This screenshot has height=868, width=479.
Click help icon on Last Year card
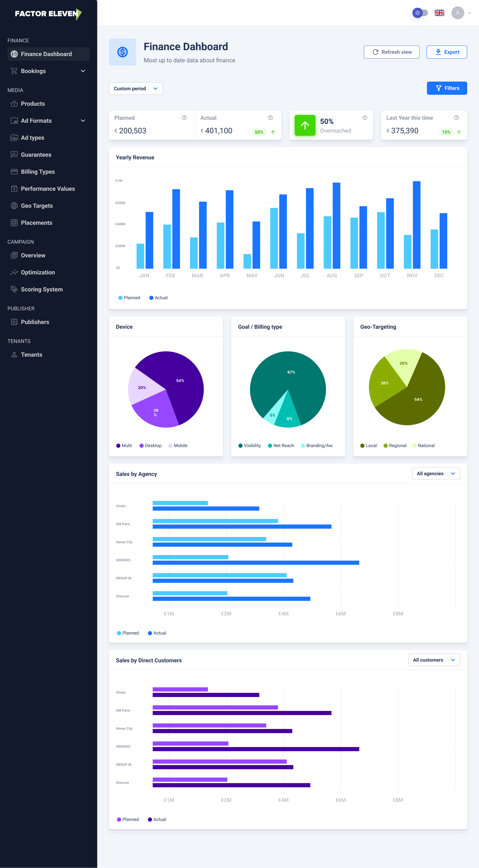click(456, 118)
